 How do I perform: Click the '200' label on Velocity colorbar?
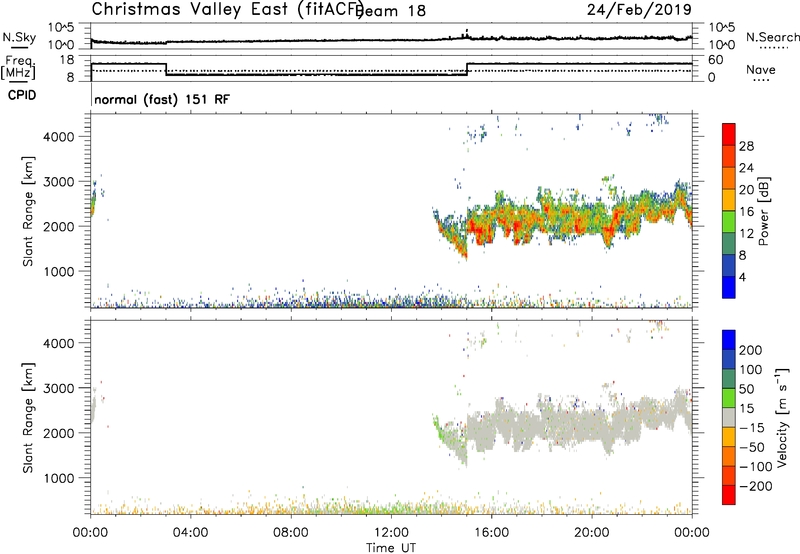pos(751,350)
